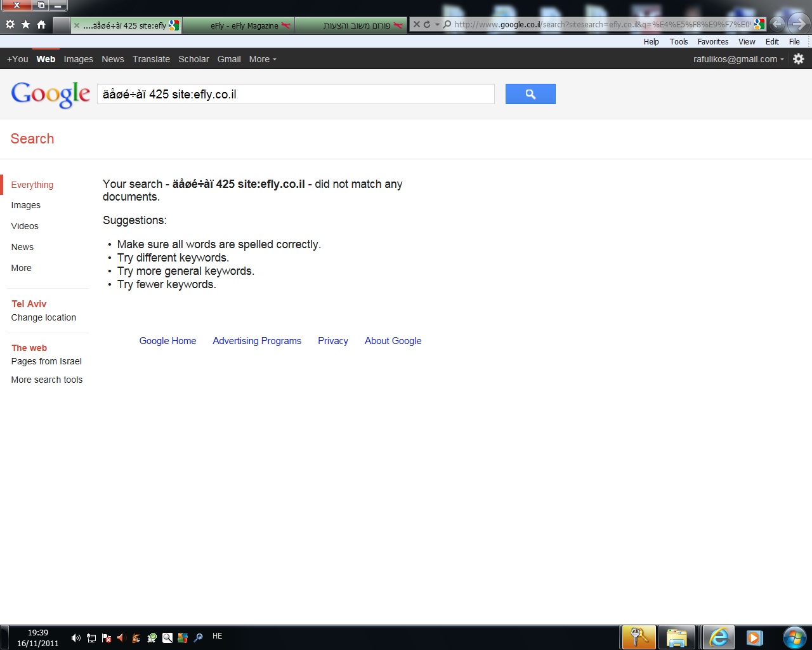Viewport: 812px width, 650px height.
Task: Click the volume speaker tray icon
Action: (x=76, y=638)
